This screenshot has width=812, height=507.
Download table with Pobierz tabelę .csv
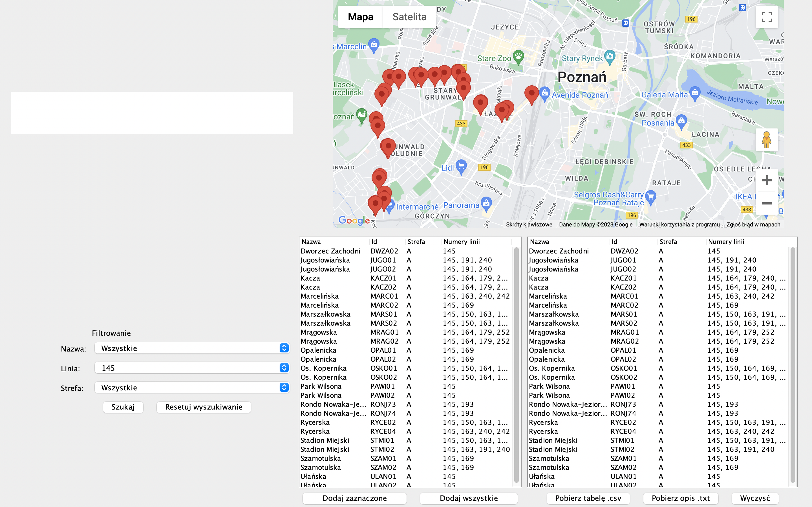click(x=588, y=498)
